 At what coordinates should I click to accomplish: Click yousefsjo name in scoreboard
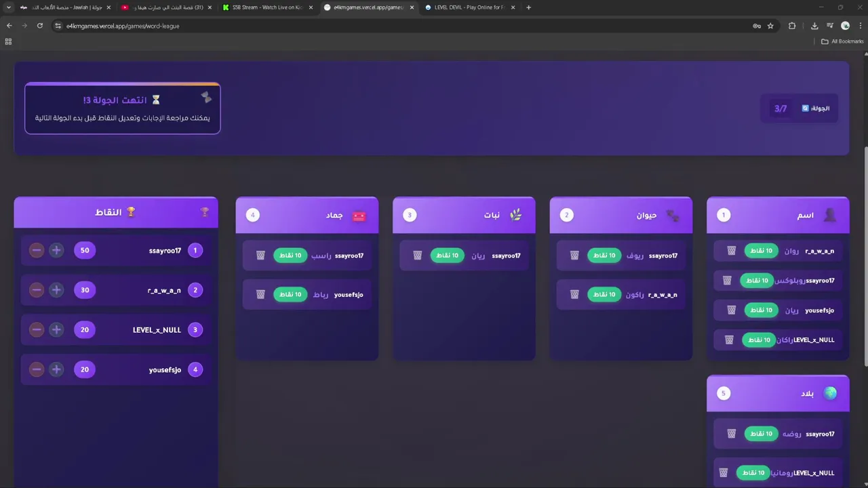pyautogui.click(x=165, y=370)
